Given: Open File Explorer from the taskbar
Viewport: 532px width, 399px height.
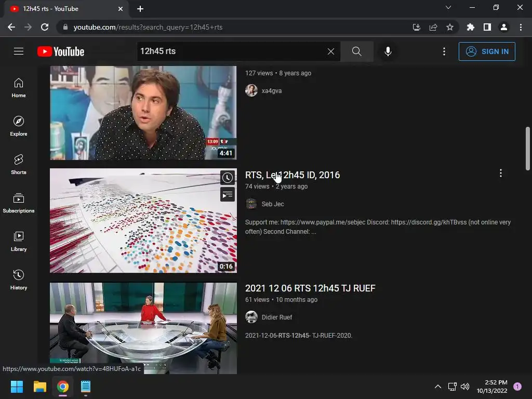Looking at the screenshot, I should click(x=39, y=387).
